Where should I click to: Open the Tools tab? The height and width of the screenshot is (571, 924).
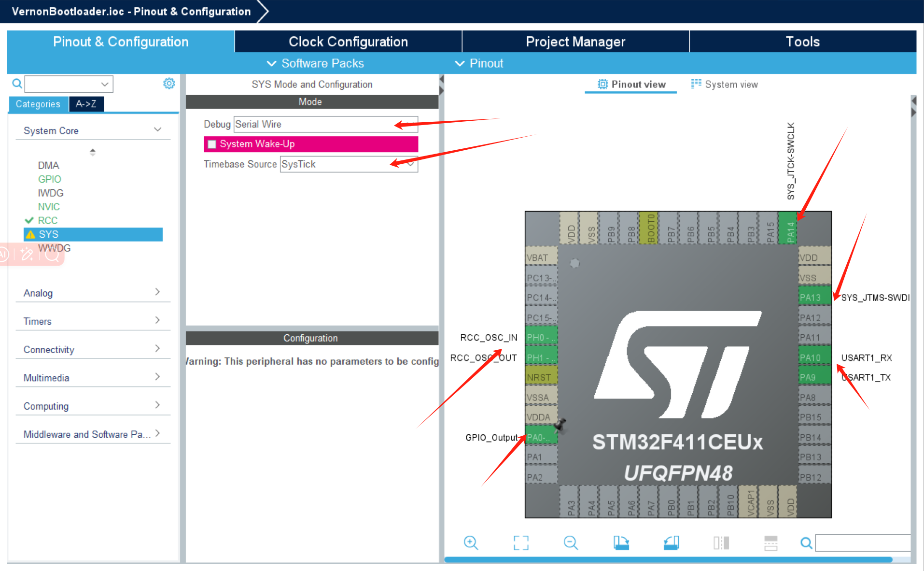[x=803, y=42]
